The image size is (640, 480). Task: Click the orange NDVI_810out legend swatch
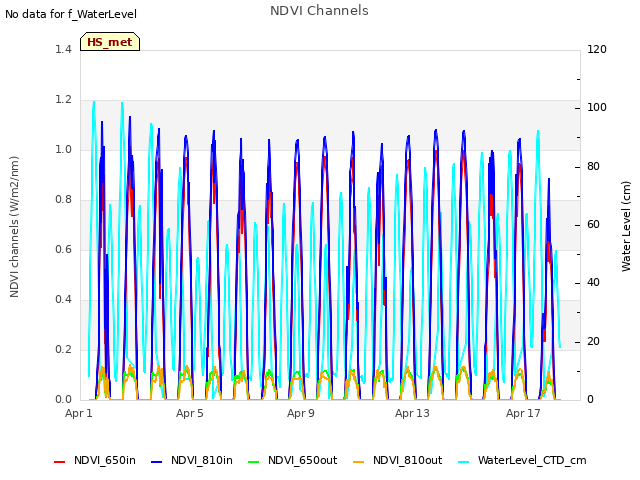tap(358, 462)
